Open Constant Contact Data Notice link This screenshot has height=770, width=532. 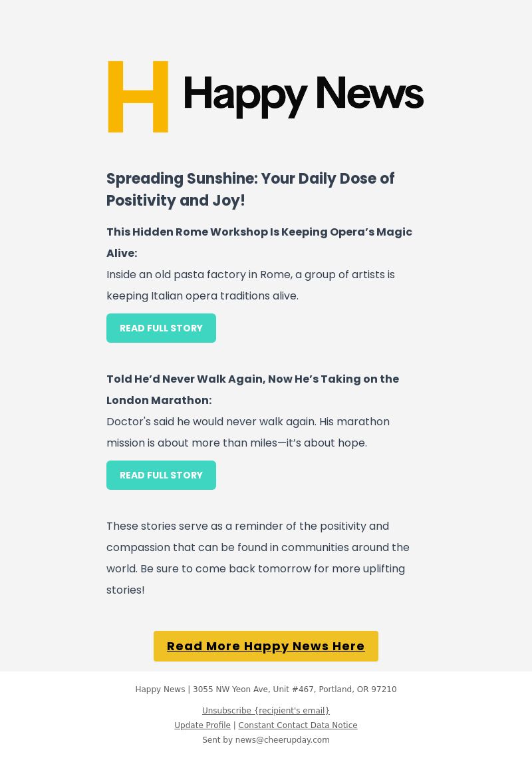click(298, 725)
